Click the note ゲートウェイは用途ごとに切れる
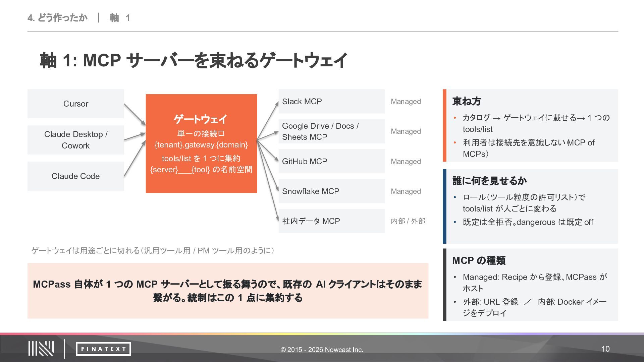Screen dimensions: 644x362 point(153,251)
